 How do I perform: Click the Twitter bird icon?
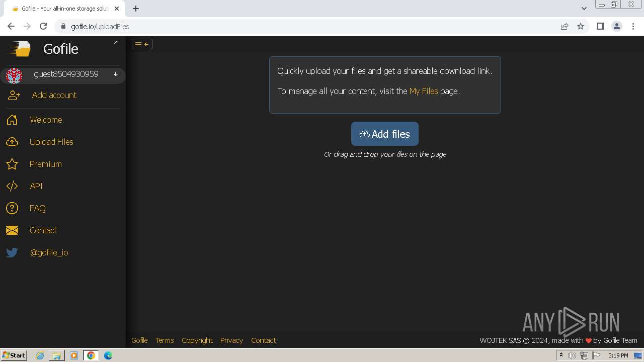[x=12, y=252]
